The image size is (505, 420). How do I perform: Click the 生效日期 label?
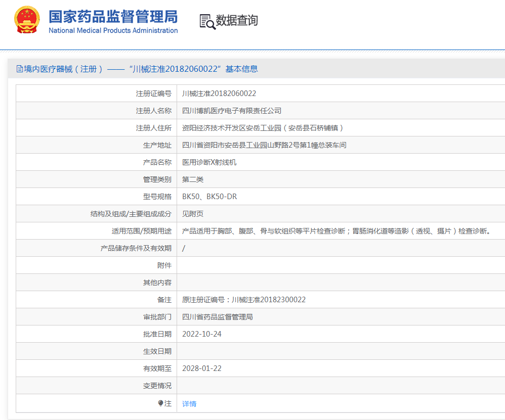click(x=157, y=351)
